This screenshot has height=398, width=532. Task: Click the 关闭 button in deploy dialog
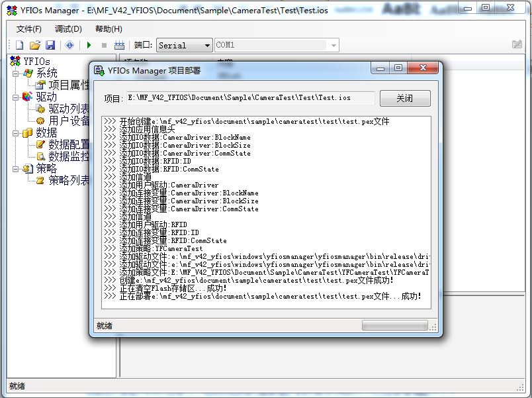[404, 98]
